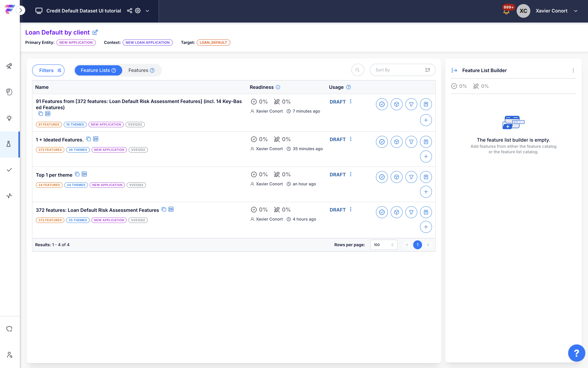Open the Rows per page dropdown
Image resolution: width=588 pixels, height=368 pixels.
383,245
